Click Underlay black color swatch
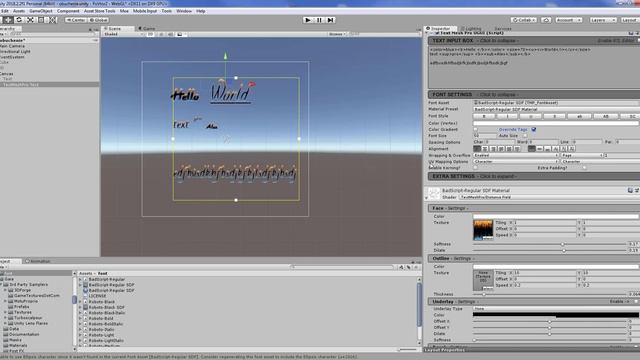The image size is (640, 360). click(x=556, y=315)
